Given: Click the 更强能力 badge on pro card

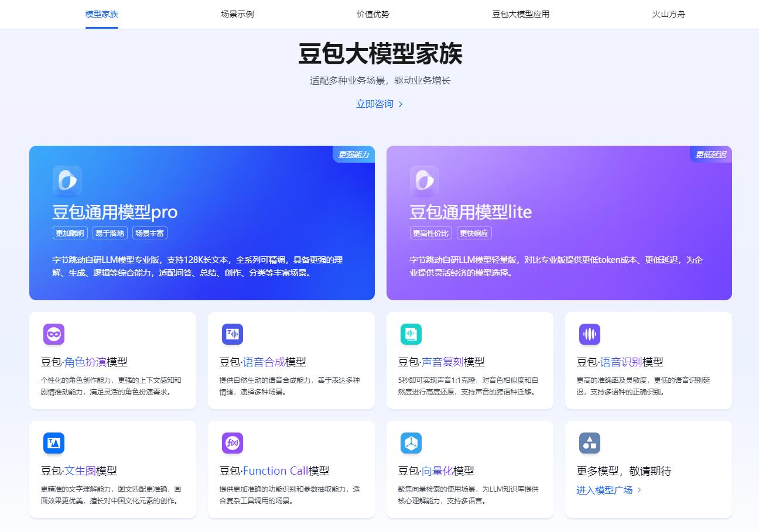Looking at the screenshot, I should tap(354, 155).
